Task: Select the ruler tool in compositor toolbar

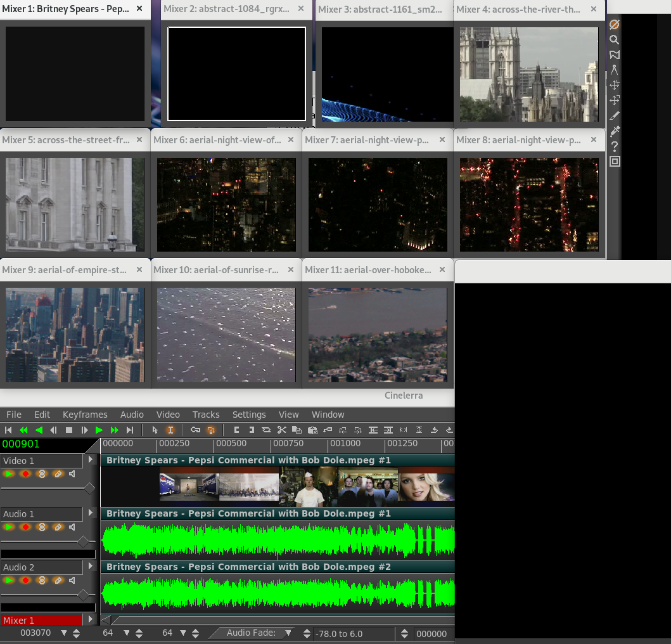Action: pyautogui.click(x=614, y=70)
